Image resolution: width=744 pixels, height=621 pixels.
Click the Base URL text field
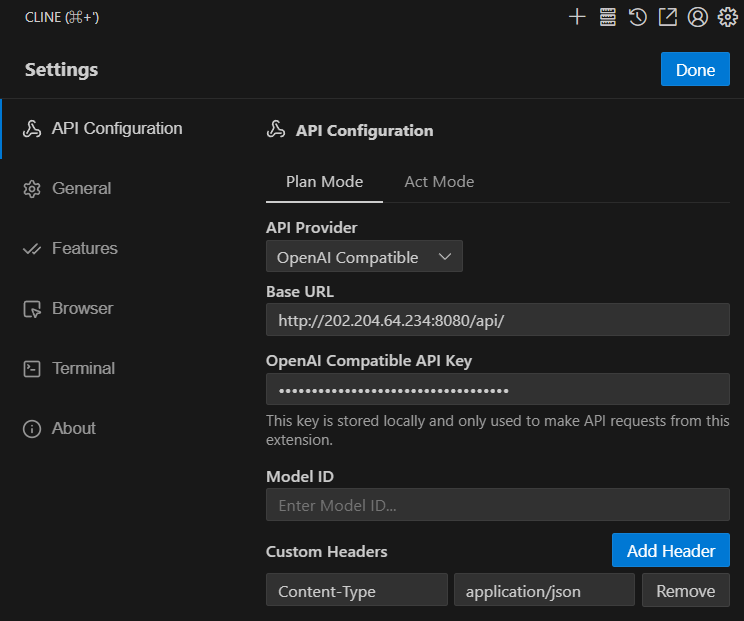coord(497,320)
